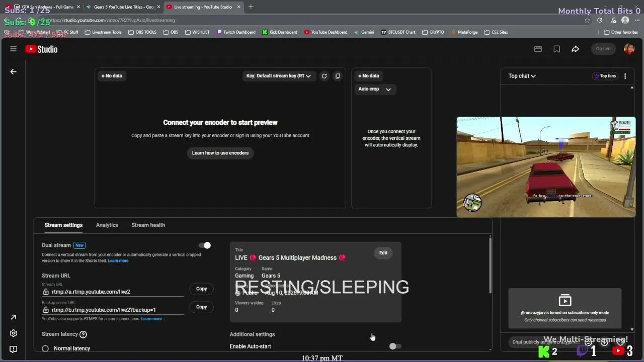Close the Live streaming YouTube Studio tab
The image size is (644, 362).
click(x=238, y=7)
